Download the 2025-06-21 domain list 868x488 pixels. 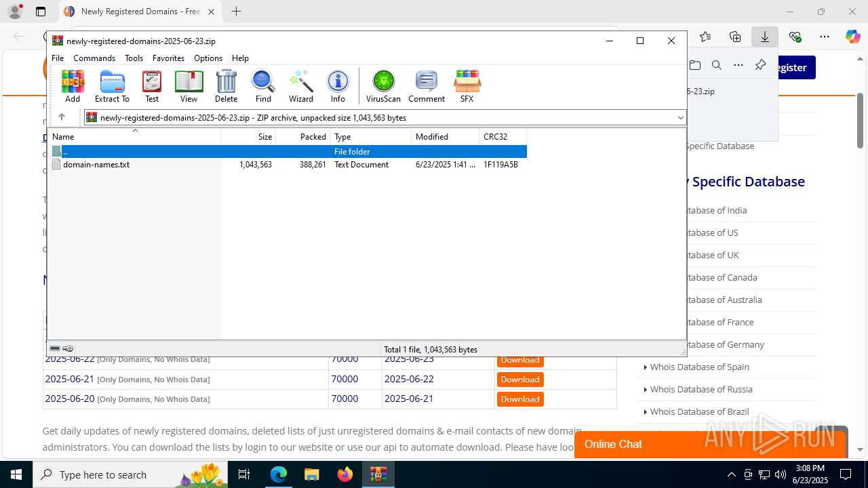(x=520, y=380)
